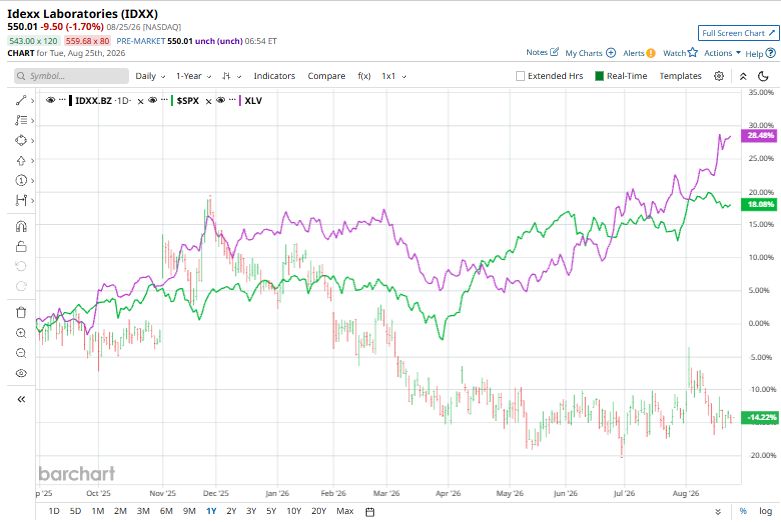
Task: Select the 2Y time range button
Action: [231, 511]
